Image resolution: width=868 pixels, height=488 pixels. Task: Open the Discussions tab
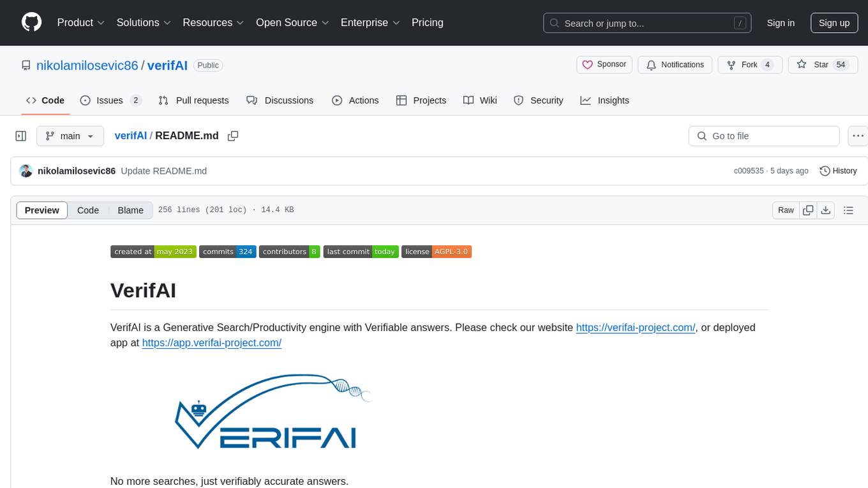pos(280,100)
